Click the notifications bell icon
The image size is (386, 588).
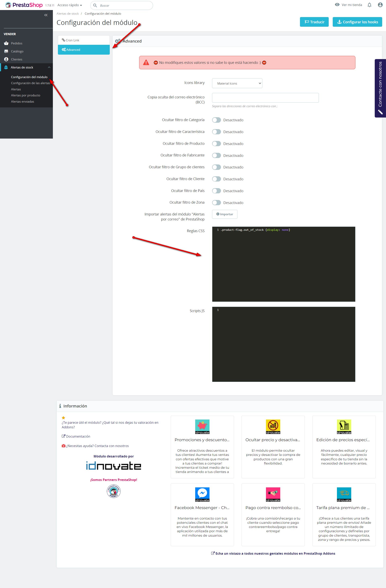(369, 5)
